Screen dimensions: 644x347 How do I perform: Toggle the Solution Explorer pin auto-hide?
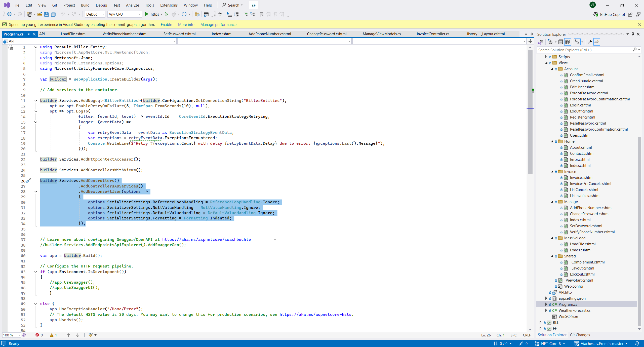click(633, 34)
